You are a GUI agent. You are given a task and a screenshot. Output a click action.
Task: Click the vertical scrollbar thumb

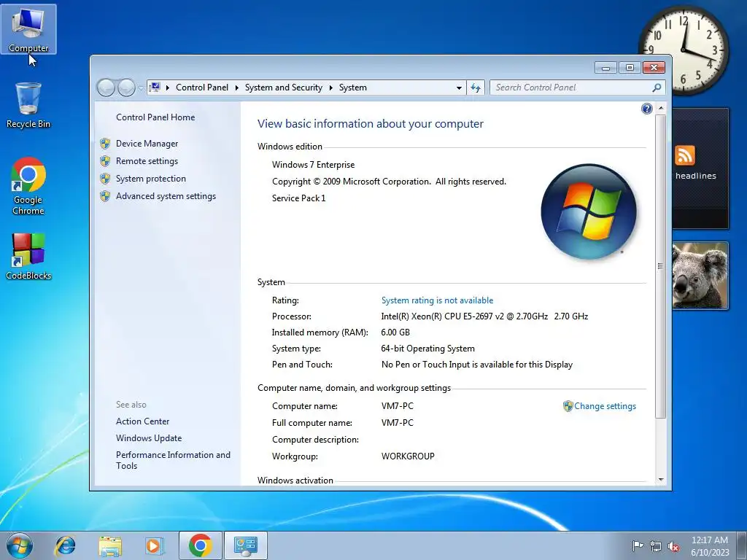[x=660, y=266]
